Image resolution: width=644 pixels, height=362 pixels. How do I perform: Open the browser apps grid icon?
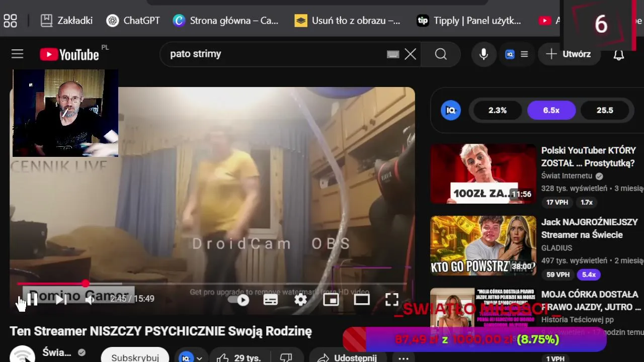10,20
